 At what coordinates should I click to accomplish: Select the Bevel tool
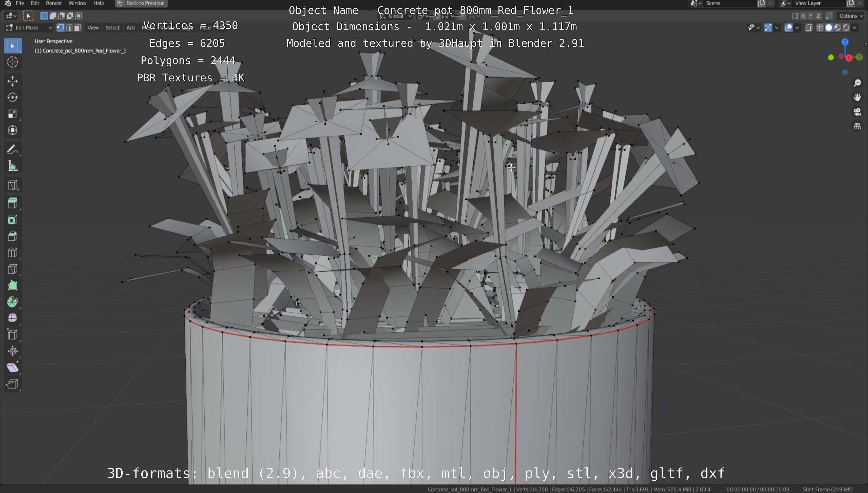pos(13,236)
